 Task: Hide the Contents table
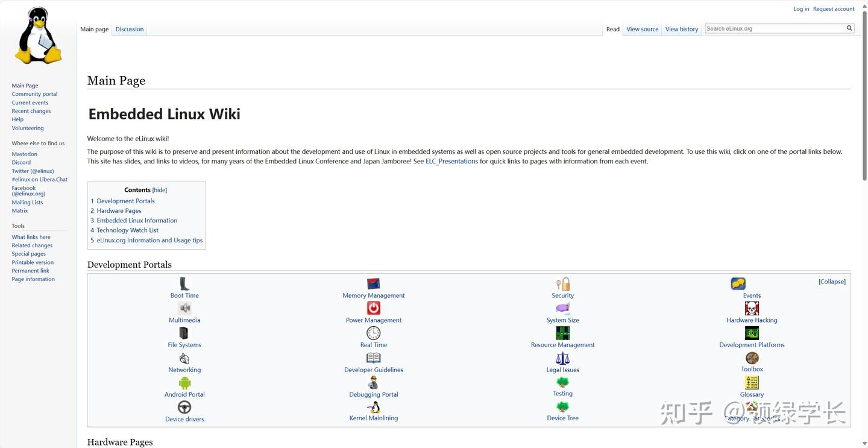(x=160, y=190)
